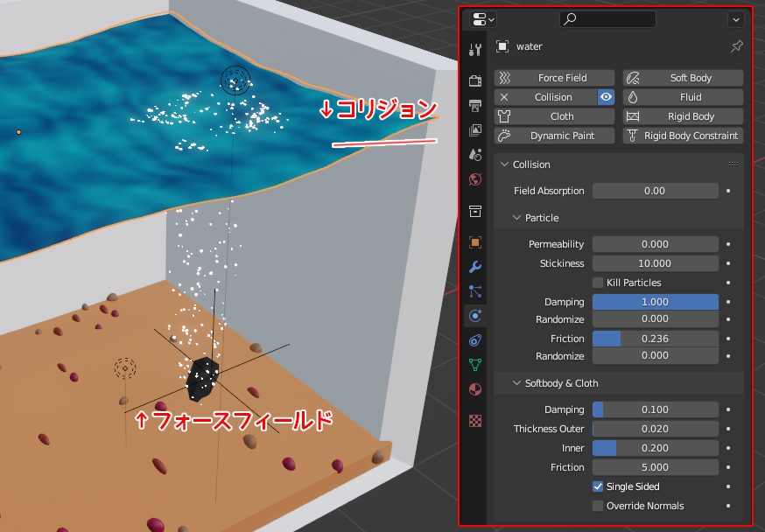
Task: Toggle Collision visibility eye icon
Action: (606, 97)
